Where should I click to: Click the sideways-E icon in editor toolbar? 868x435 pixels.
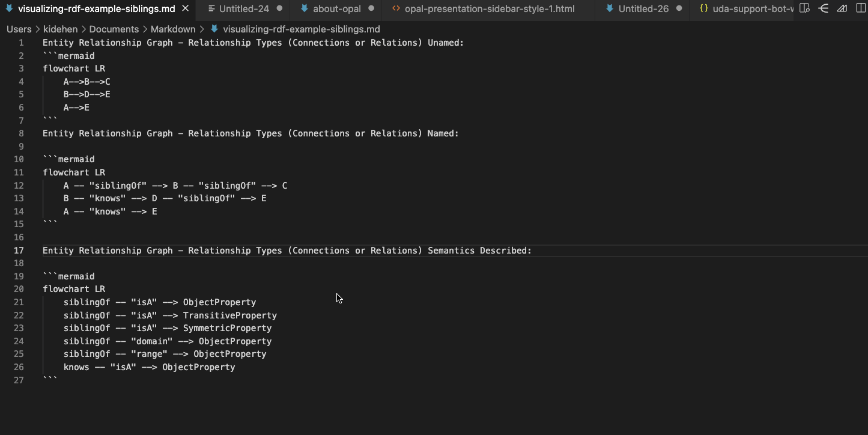[824, 8]
